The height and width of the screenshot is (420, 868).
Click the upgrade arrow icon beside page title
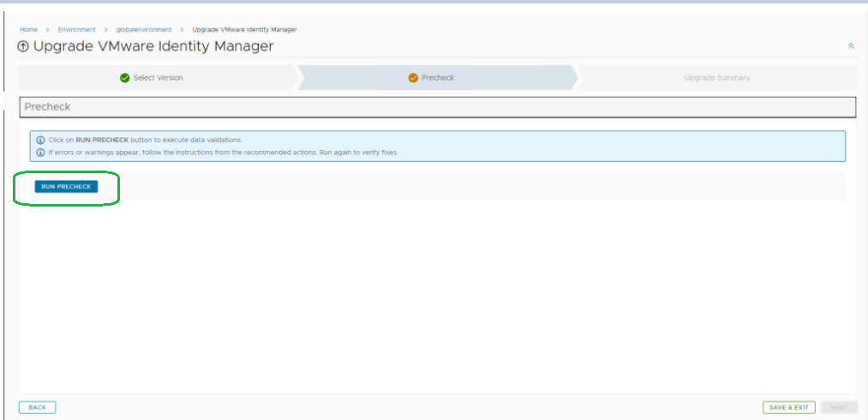pyautogui.click(x=24, y=46)
